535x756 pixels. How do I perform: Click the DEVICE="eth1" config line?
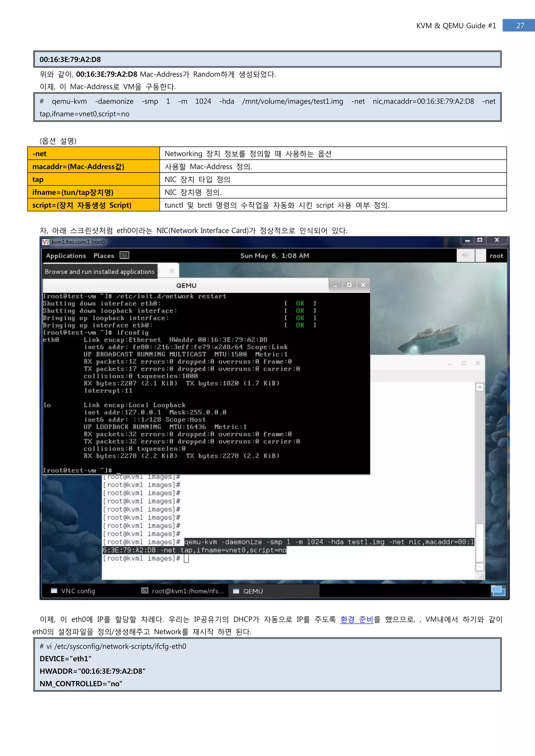click(66, 659)
